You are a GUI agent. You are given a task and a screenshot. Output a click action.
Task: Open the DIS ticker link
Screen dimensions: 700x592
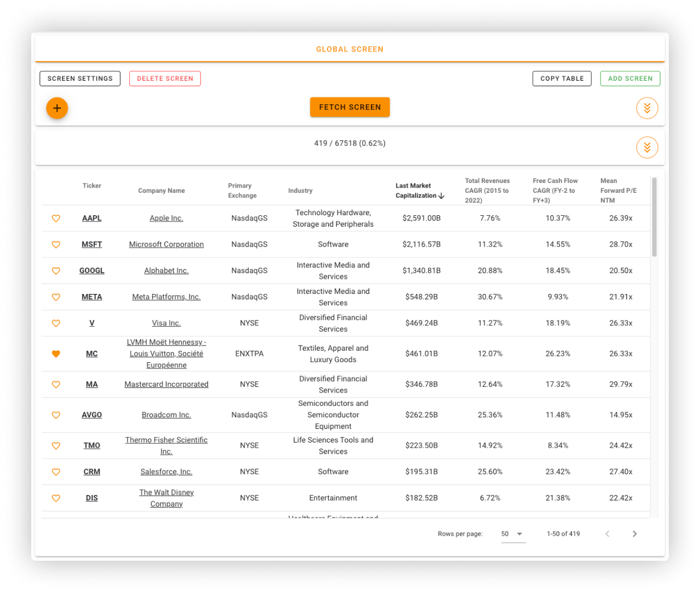[92, 498]
